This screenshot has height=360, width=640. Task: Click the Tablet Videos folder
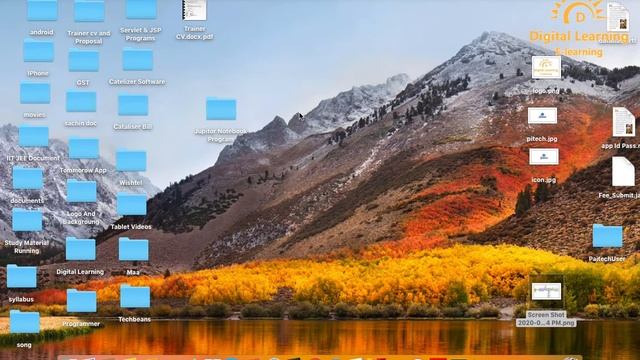pyautogui.click(x=131, y=204)
